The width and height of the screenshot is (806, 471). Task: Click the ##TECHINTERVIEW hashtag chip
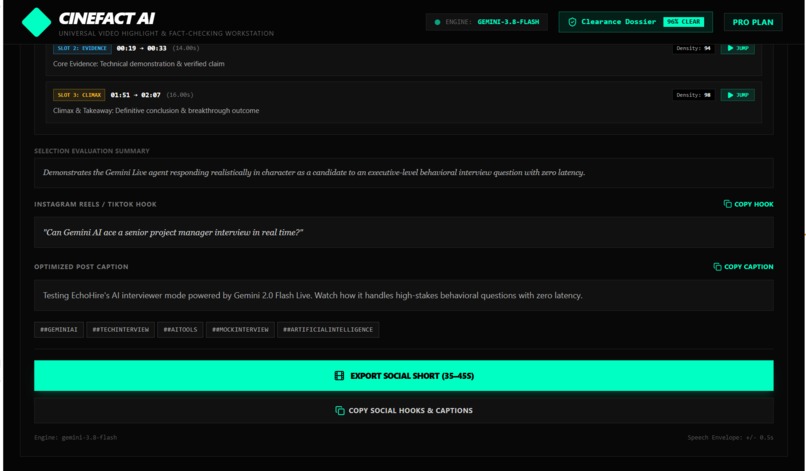click(120, 330)
